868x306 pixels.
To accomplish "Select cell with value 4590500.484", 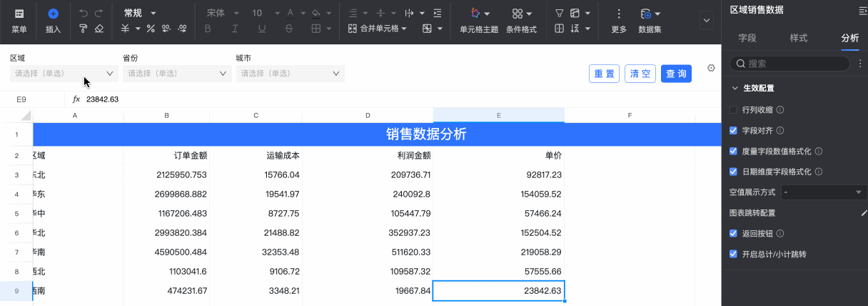I will (166, 252).
